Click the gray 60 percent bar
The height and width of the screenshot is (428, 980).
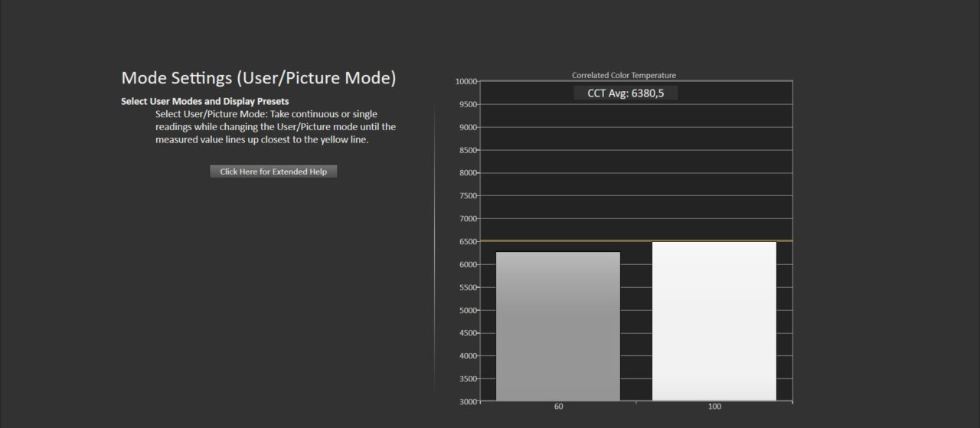558,325
